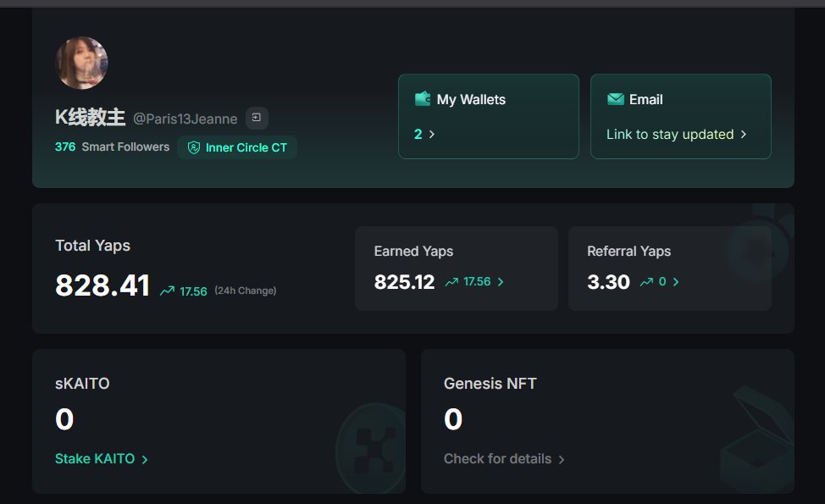Click the (24h Change) label
This screenshot has height=504, width=825.
245,291
